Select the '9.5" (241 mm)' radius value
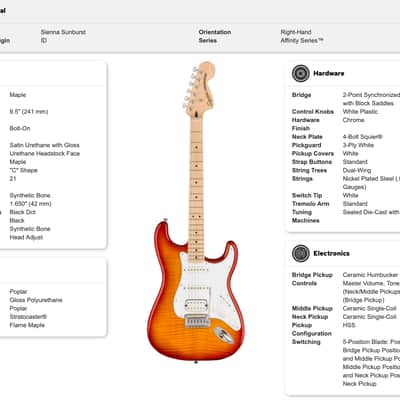The image size is (400, 400). click(x=29, y=112)
